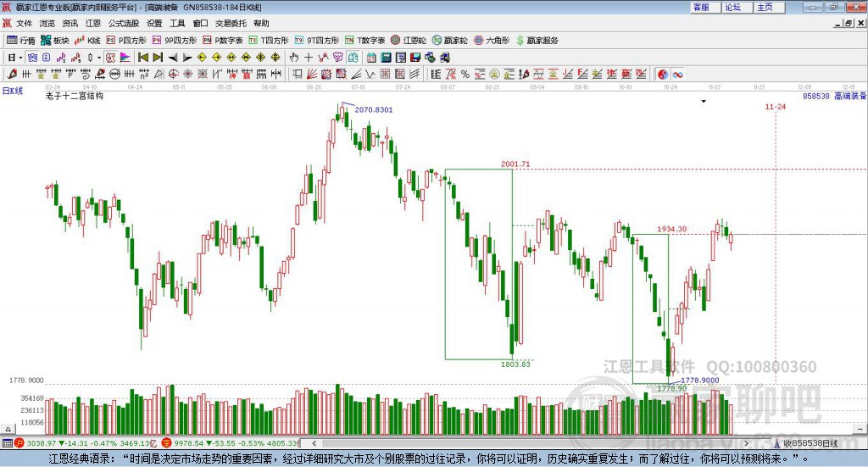
Task: Open the 交易委托 menu
Action: 231,23
